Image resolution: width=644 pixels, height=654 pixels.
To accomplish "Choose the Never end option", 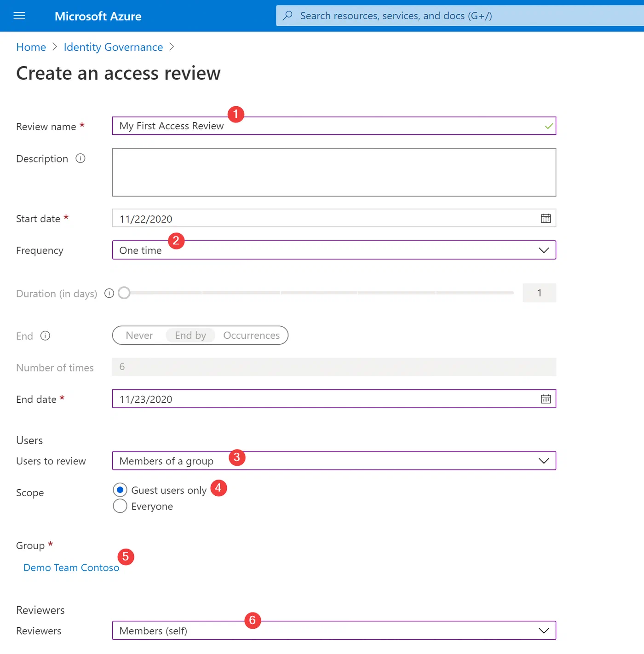I will coord(139,335).
